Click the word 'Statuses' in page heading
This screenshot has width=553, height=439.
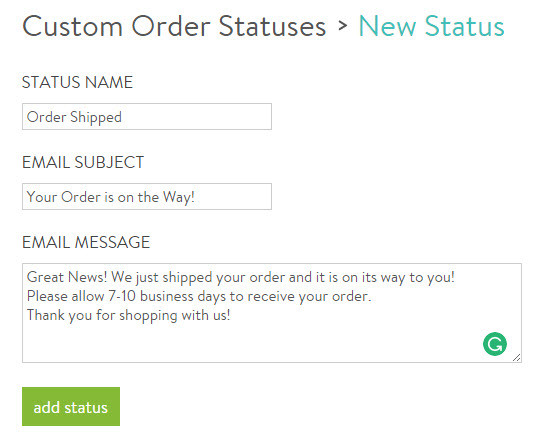[272, 26]
